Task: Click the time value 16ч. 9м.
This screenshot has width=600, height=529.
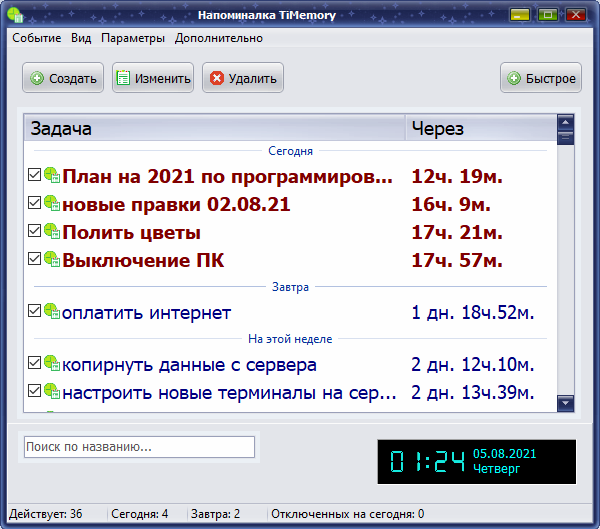Action: pos(451,204)
